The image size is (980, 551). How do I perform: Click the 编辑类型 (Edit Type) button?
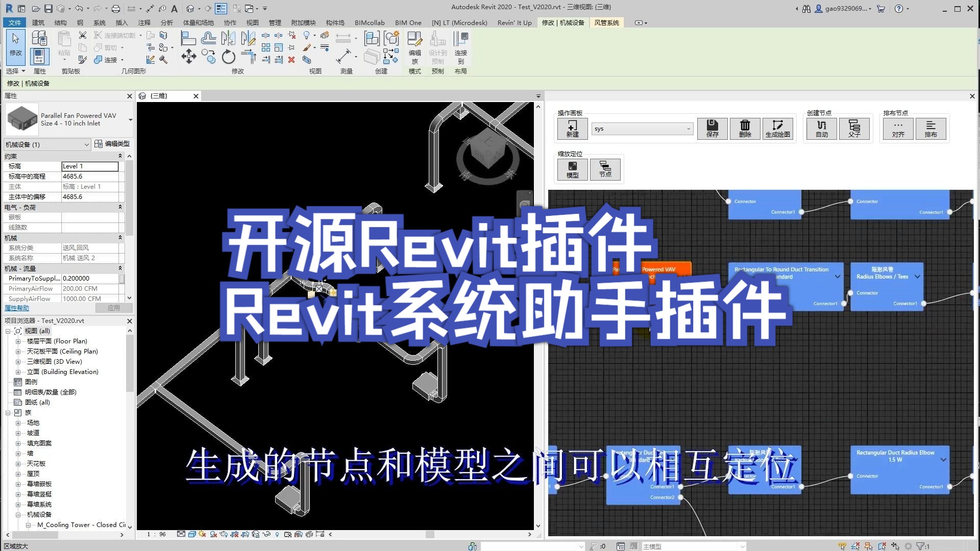(x=112, y=144)
